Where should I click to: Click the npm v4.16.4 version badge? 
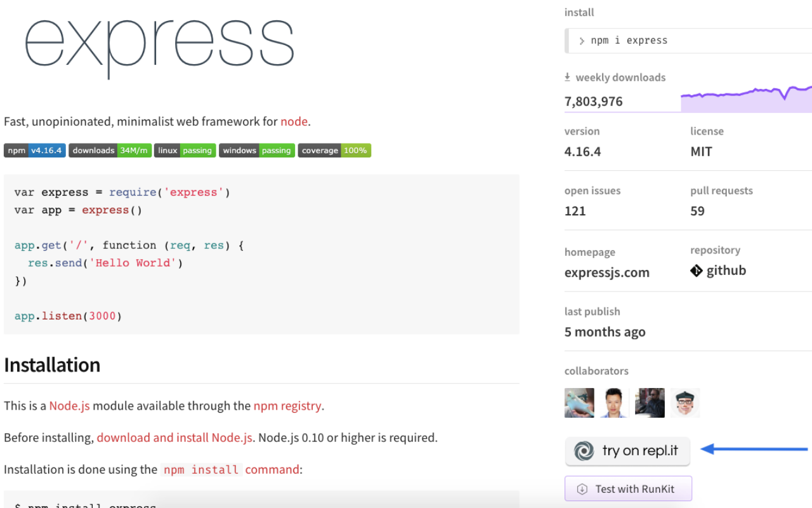coord(34,150)
